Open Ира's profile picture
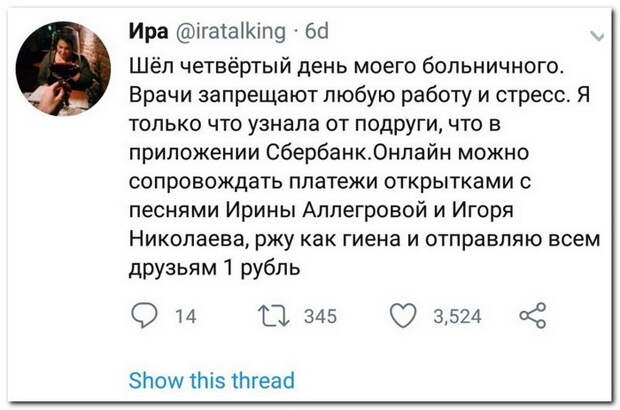 pyautogui.click(x=63, y=68)
